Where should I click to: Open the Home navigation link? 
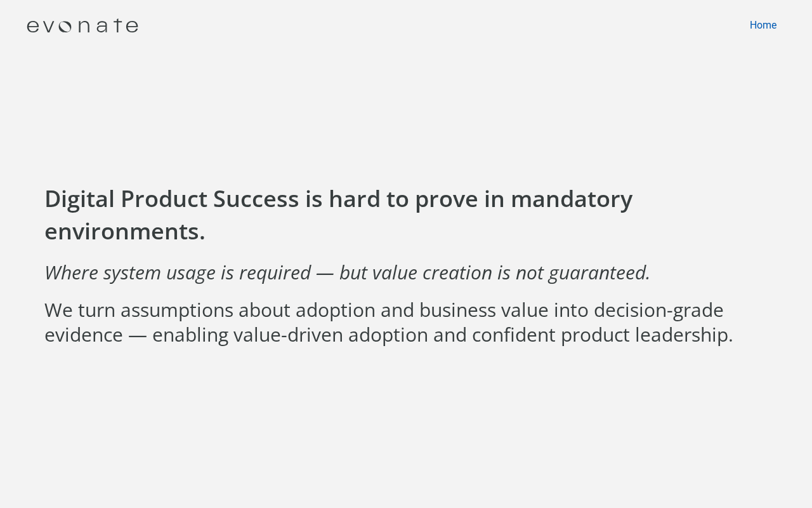(763, 25)
